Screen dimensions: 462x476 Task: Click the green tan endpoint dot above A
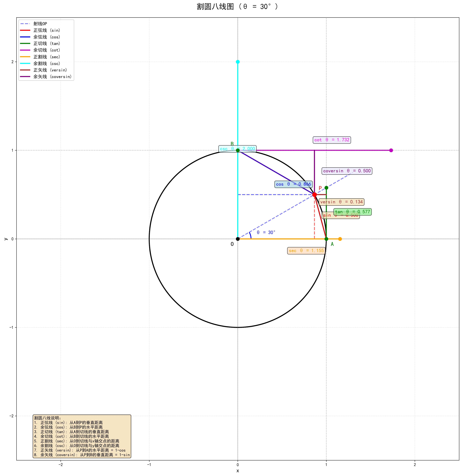[x=326, y=188]
